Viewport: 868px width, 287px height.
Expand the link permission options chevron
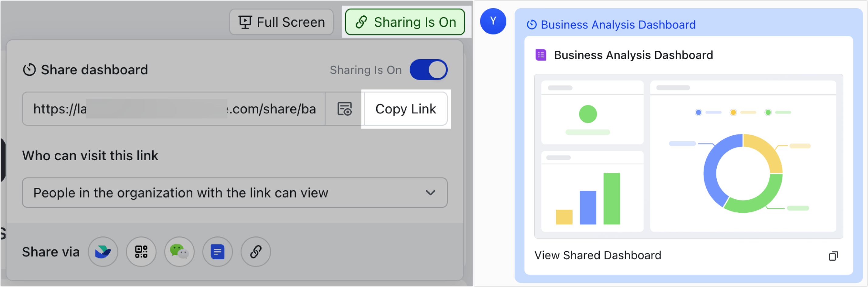(x=430, y=192)
